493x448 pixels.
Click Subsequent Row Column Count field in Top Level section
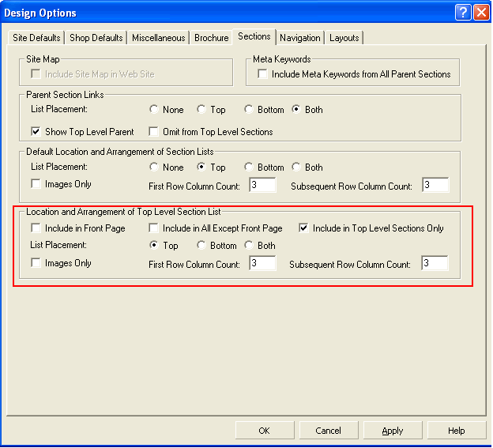click(x=435, y=264)
